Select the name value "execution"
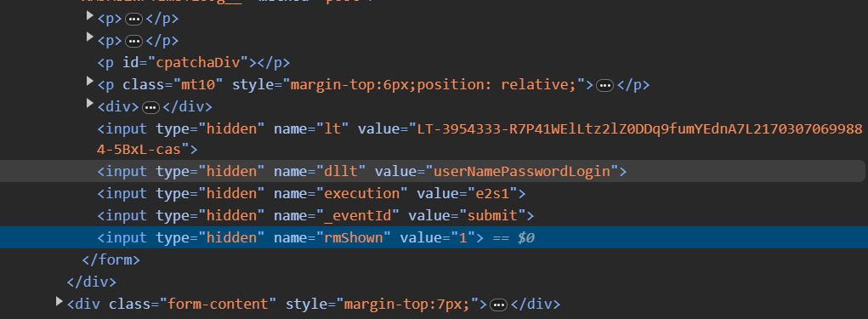The width and height of the screenshot is (868, 319). point(361,193)
